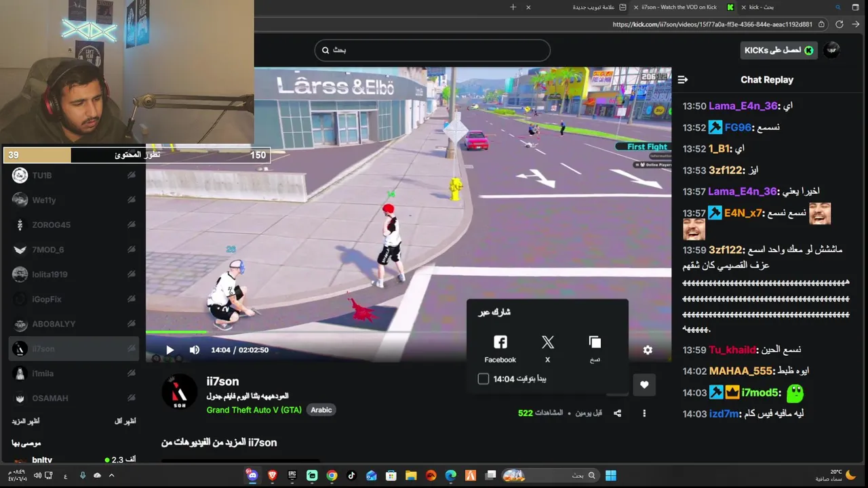This screenshot has width=868, height=488.
Task: Open MAHAA_555 chat username
Action: pos(741,371)
